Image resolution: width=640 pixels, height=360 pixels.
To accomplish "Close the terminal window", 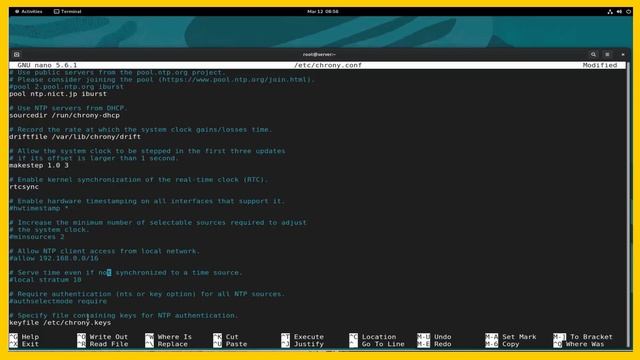I will (623, 54).
